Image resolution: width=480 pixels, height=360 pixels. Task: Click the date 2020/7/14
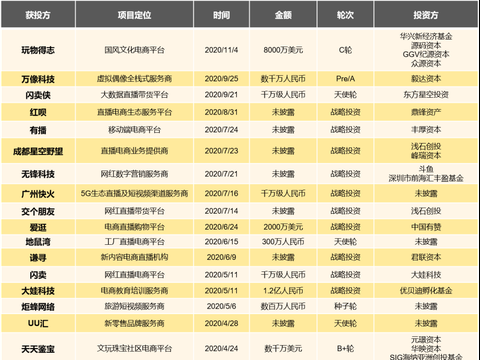[x=221, y=211]
